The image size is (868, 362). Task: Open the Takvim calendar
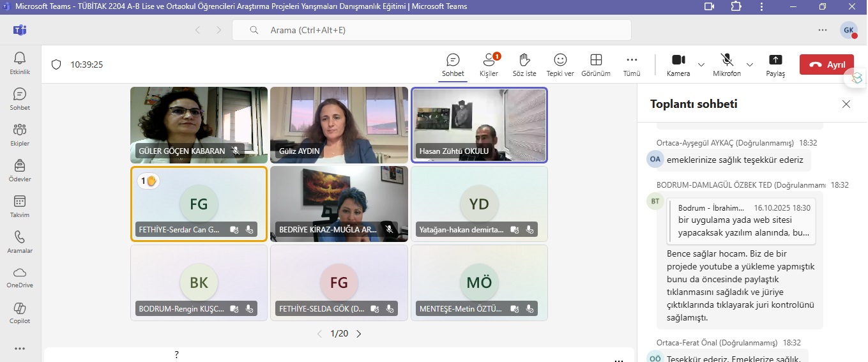(20, 206)
